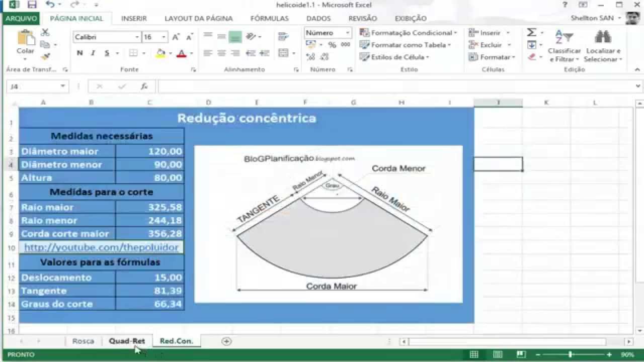Click the Excluir cells button
The image size is (644, 362).
click(490, 45)
